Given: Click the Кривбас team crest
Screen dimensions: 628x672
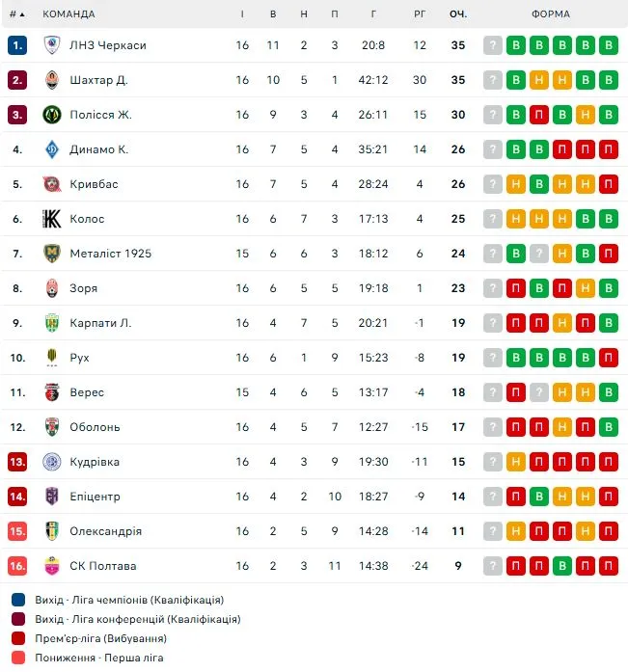Looking at the screenshot, I should [52, 184].
